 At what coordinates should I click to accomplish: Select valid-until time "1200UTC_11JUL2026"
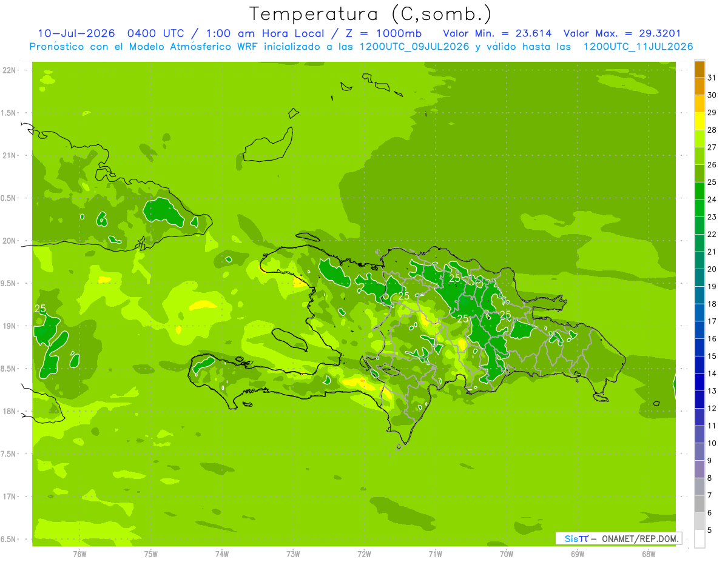click(x=638, y=47)
